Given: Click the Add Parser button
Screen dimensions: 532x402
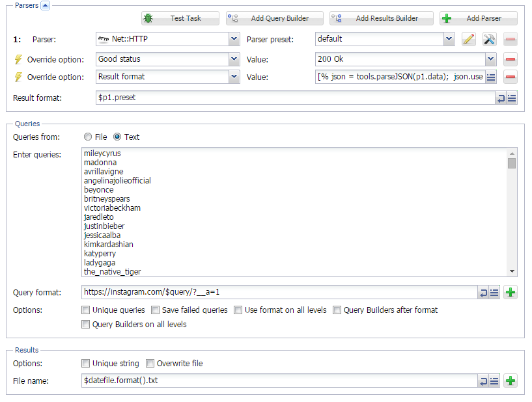Looking at the screenshot, I should click(x=479, y=18).
